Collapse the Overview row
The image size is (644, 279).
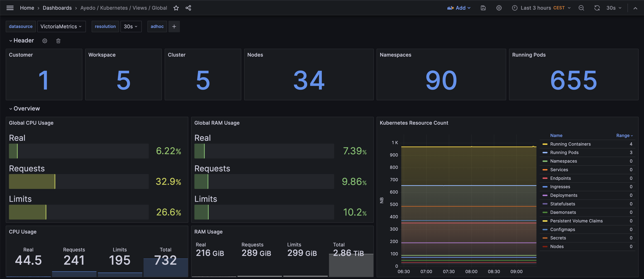[25, 109]
